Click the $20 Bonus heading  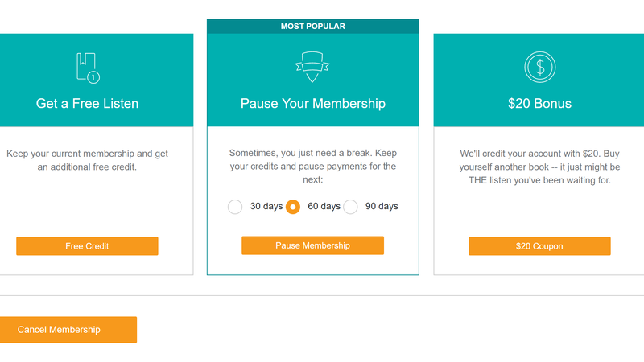pos(539,103)
